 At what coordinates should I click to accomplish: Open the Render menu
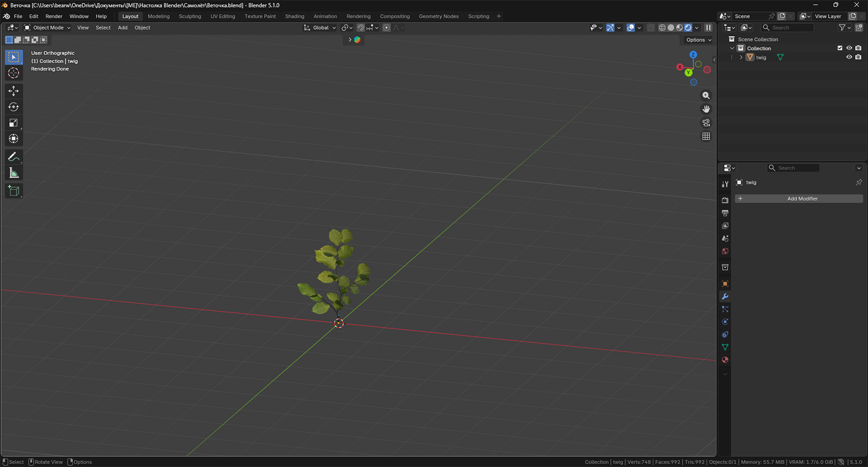[x=54, y=16]
